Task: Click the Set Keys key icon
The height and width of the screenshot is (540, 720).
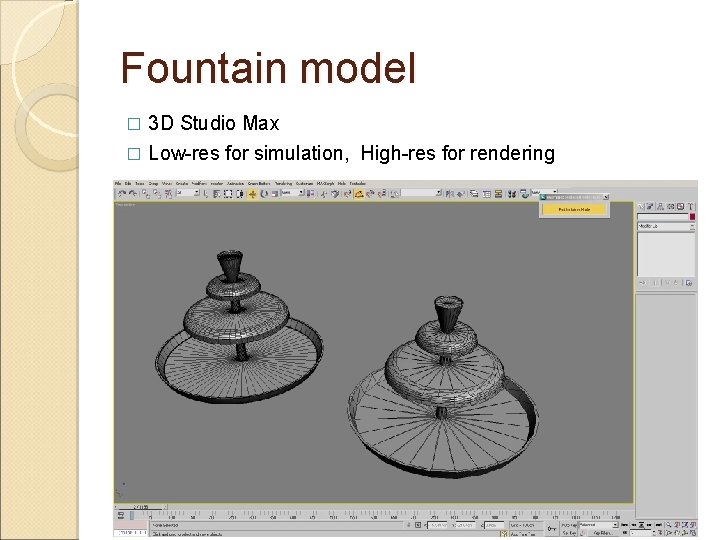Action: click(552, 529)
